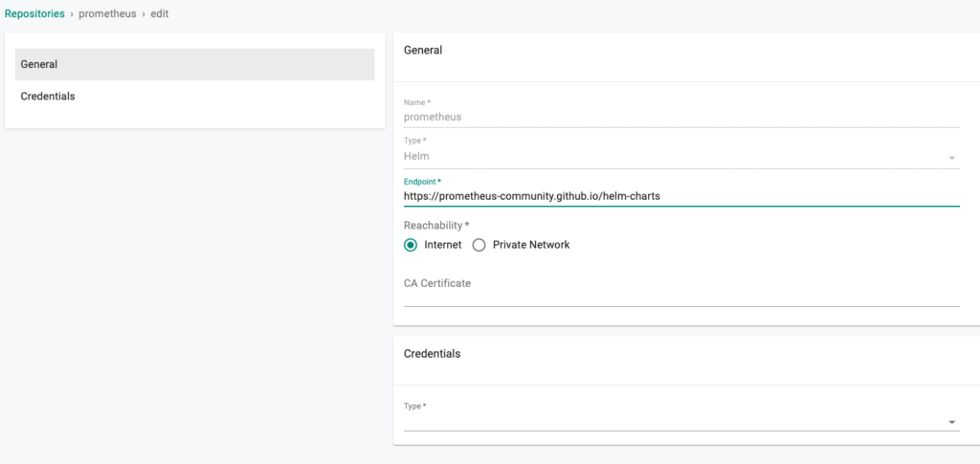This screenshot has width=980, height=464.
Task: Expand the Credentials Type dropdown field
Action: pos(670,421)
